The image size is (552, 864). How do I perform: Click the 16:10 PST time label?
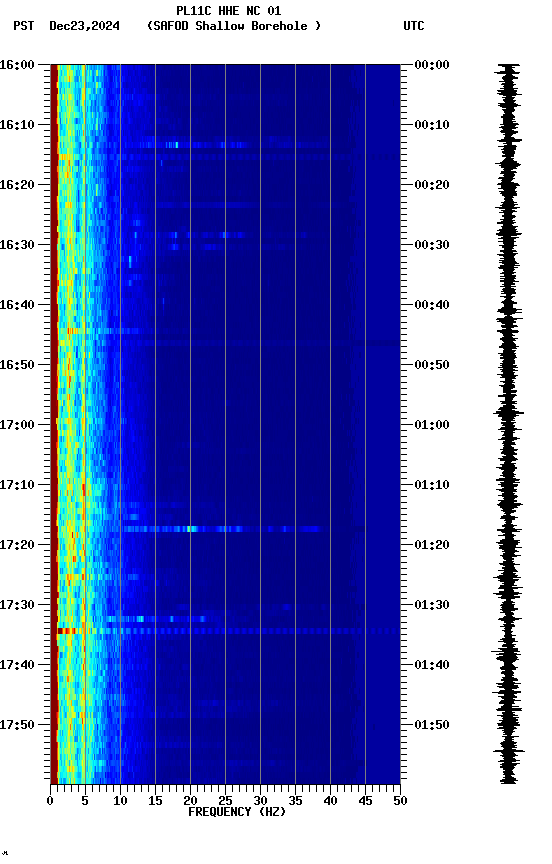(17, 125)
